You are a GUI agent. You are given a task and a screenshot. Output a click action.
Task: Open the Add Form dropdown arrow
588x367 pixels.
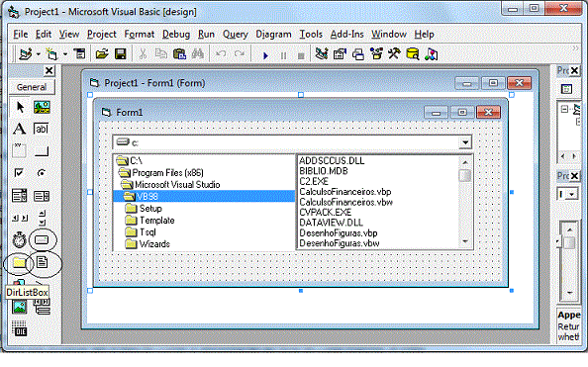click(65, 54)
